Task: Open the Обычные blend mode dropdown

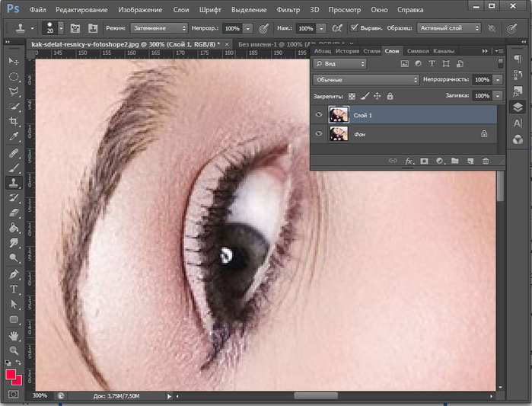Action: [367, 79]
